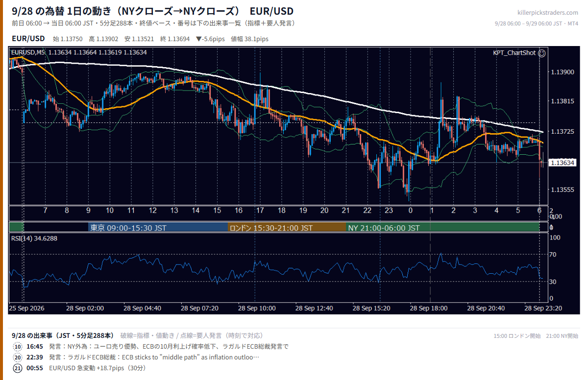Select the ロンドン 15:30-21:00 JST session bar
Viewport: 588px width, 380px height.
(x=287, y=228)
